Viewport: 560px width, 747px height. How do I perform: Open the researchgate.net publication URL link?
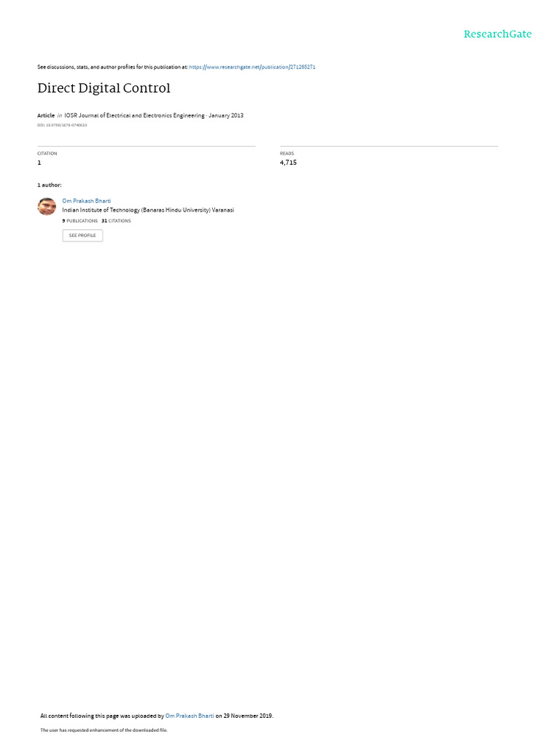tap(252, 67)
